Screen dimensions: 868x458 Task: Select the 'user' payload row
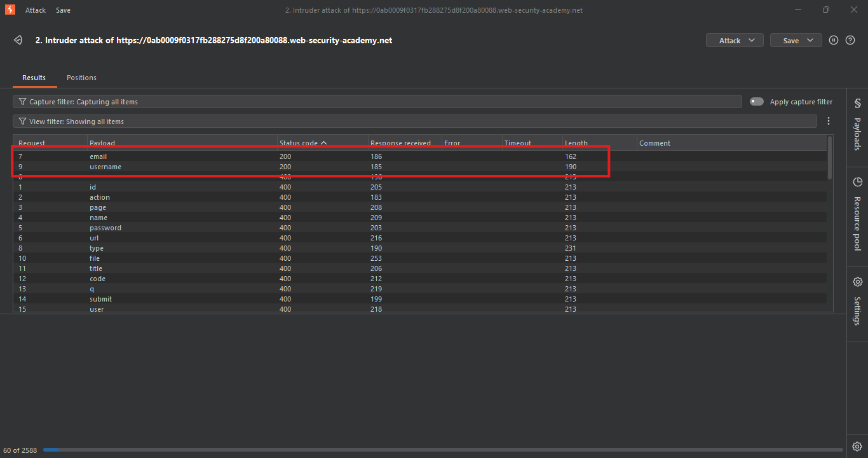419,309
